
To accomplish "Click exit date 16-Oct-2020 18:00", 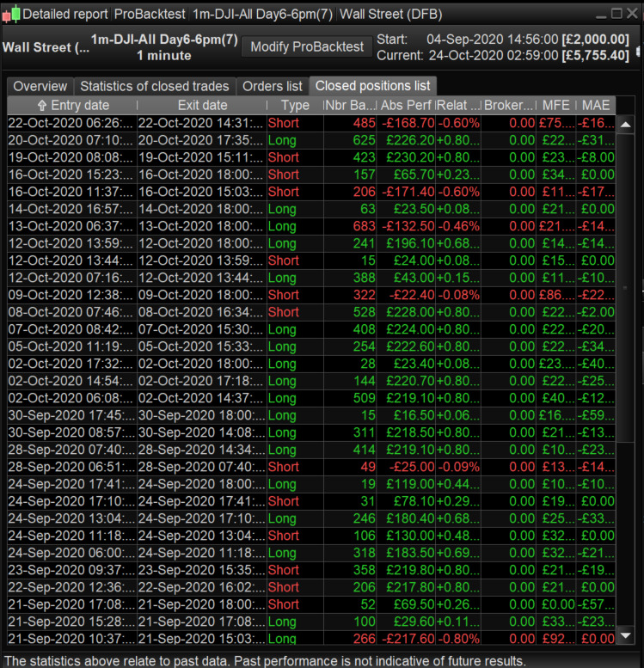I will [x=200, y=175].
